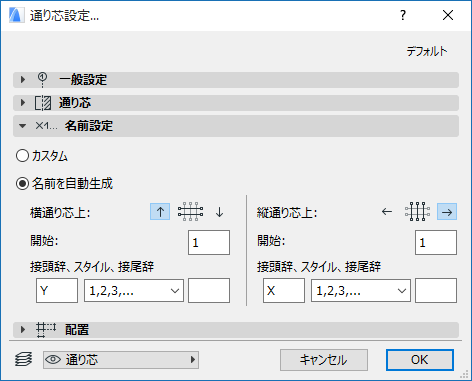Collapse the 名前設定 section
This screenshot has height=381, width=472.
tap(236, 126)
